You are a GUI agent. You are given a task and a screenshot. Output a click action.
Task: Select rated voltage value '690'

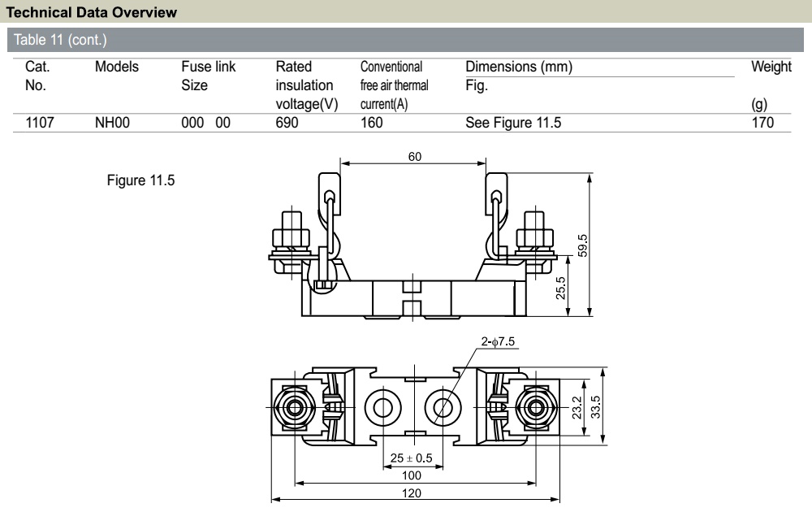point(287,123)
